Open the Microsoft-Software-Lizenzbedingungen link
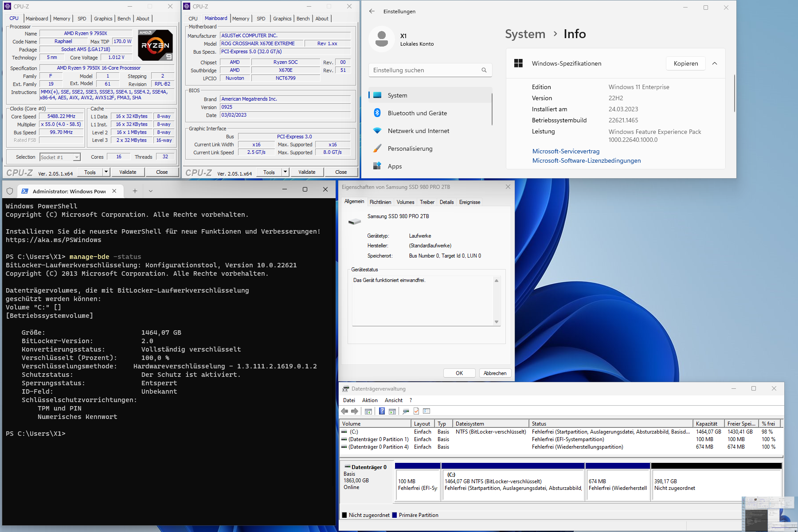798x532 pixels. click(587, 160)
